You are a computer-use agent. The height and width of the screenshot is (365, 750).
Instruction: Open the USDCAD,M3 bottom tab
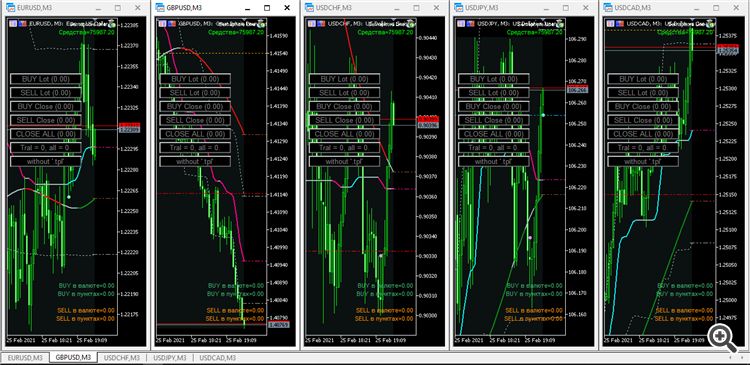coord(218,357)
